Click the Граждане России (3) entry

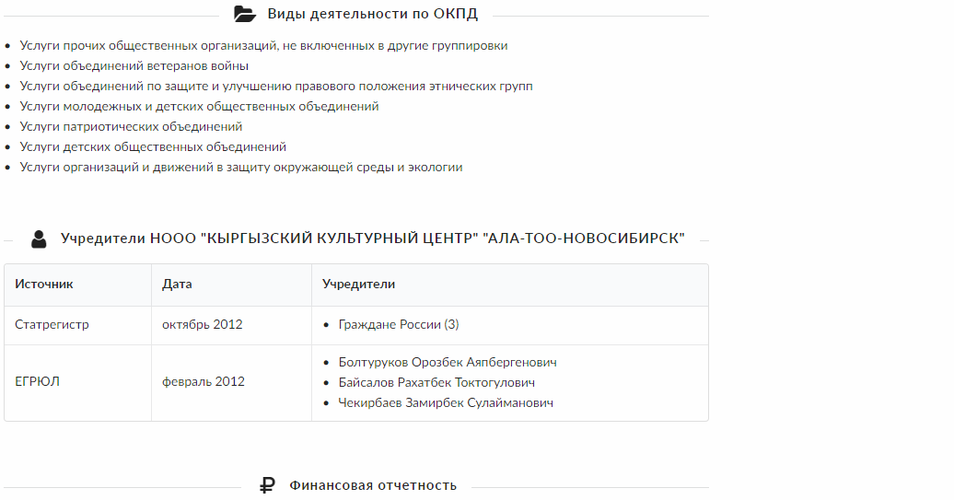coord(398,324)
